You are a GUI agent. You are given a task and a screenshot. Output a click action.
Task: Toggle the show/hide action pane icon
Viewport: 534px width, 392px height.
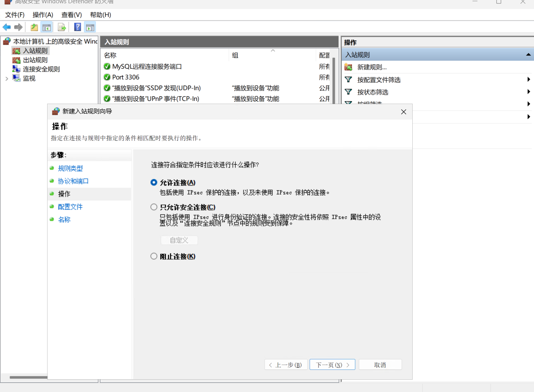(x=90, y=27)
